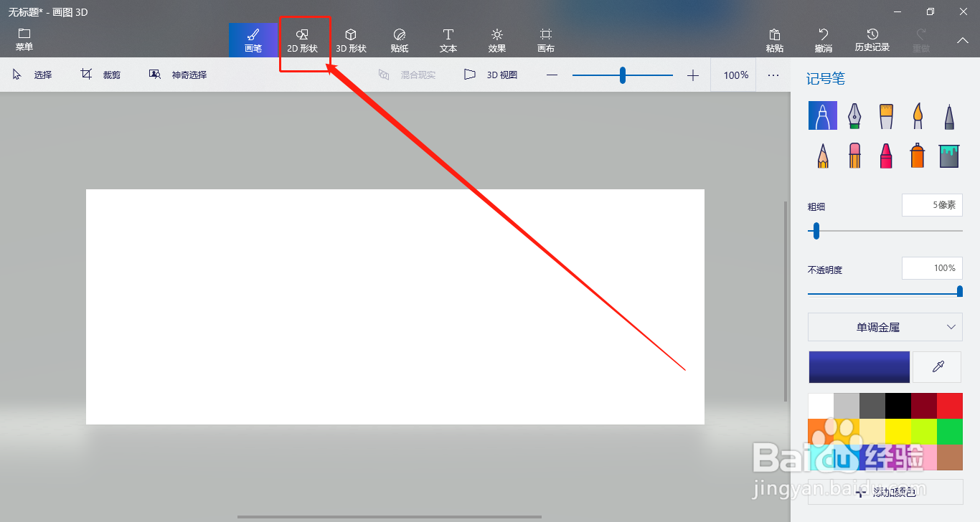980x522 pixels.
Task: Select the pixel pen brush
Action: (949, 115)
